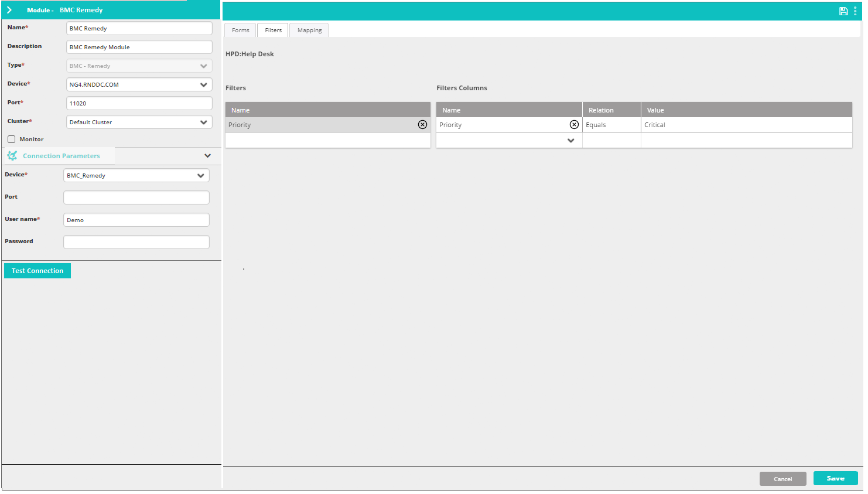Image resolution: width=868 pixels, height=494 pixels.
Task: Collapse the Module panel with the arrow icon
Action: [9, 10]
